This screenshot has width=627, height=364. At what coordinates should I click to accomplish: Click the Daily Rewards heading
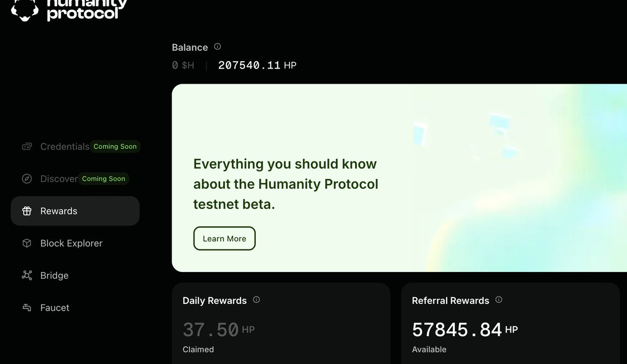215,300
